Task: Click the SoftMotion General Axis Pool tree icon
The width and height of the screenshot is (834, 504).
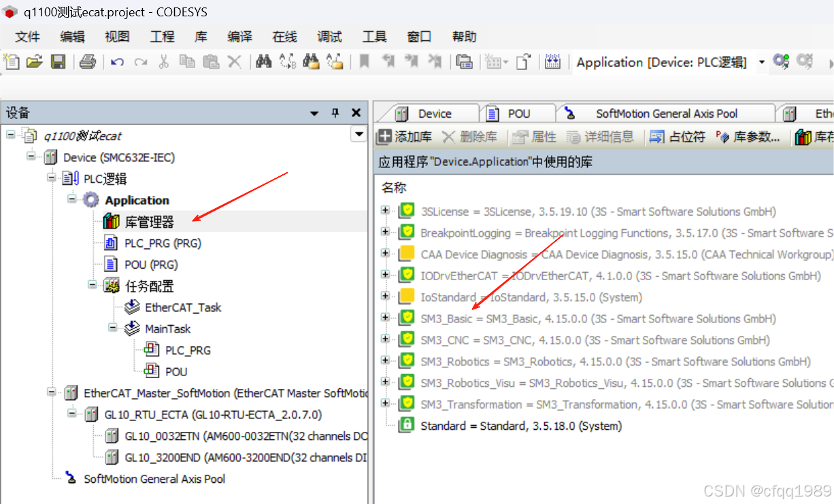Action: [71, 478]
